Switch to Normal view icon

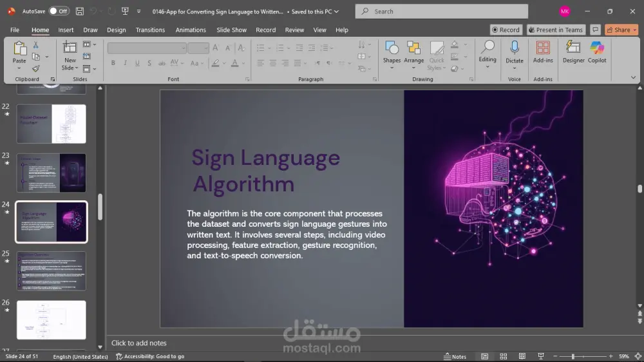tap(485, 356)
